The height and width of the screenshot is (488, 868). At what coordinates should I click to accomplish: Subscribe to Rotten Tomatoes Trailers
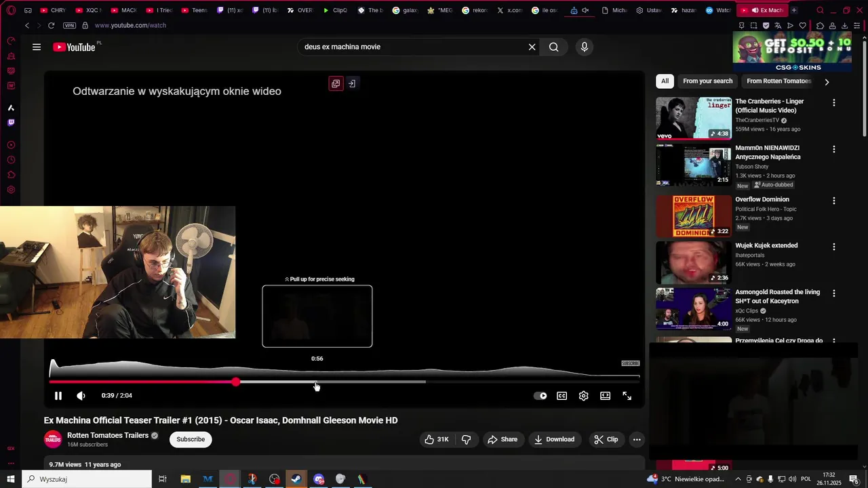coord(191,439)
